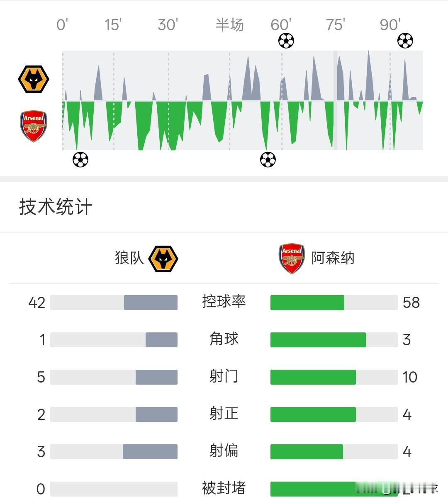448x504 pixels.
Task: Tap the Wolves crest beside momentum chart
Action: coord(34,79)
